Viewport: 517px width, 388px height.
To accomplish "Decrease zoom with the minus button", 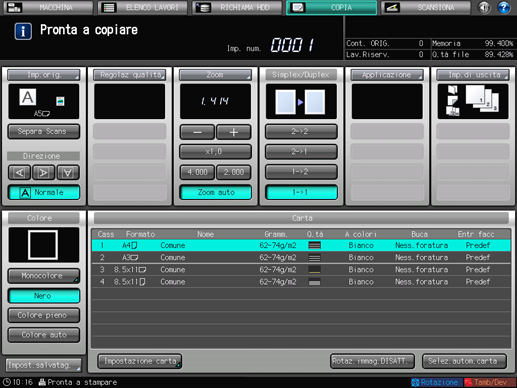I will (x=197, y=132).
